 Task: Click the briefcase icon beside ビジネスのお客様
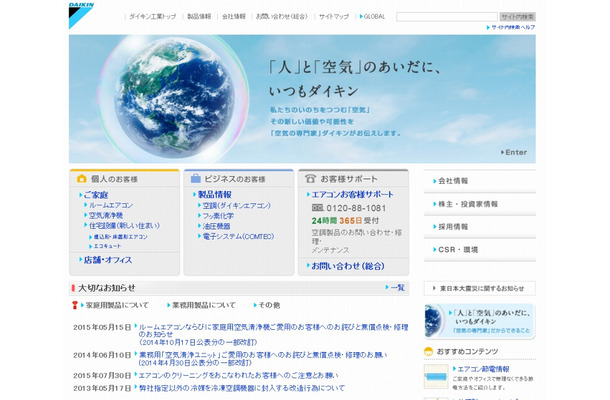point(196,179)
